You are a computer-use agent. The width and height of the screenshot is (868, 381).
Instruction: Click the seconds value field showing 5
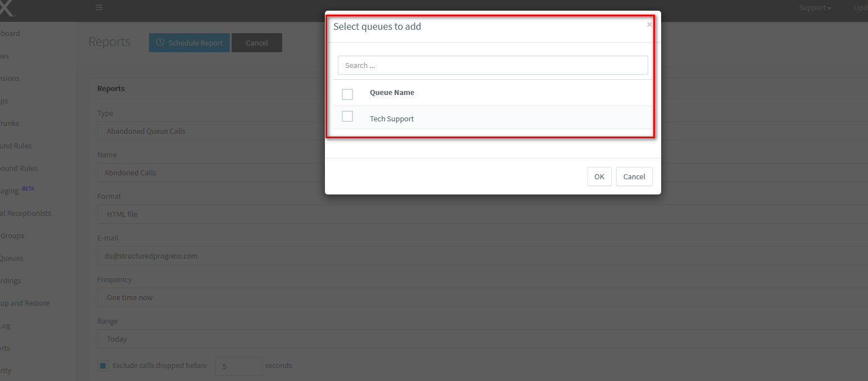point(239,366)
